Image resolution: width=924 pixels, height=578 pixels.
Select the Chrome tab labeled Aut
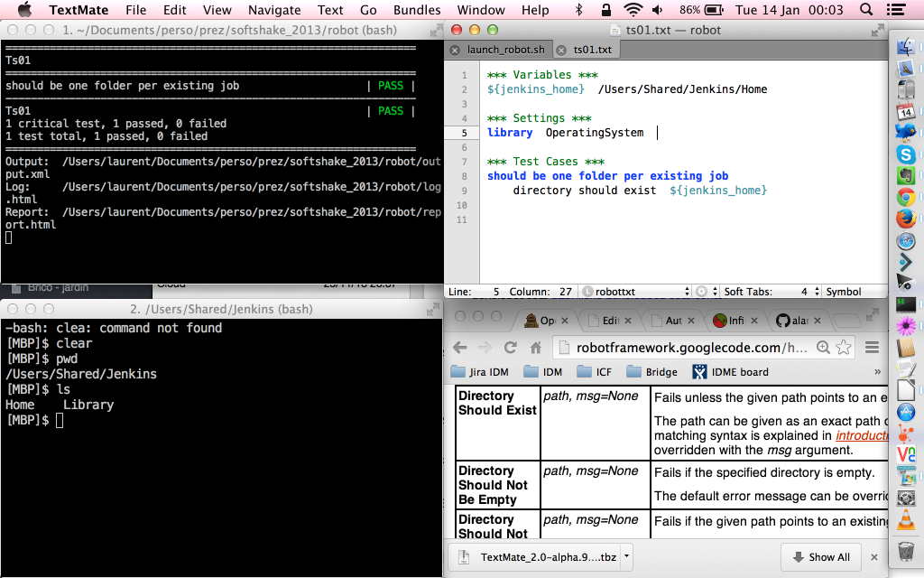tap(673, 321)
